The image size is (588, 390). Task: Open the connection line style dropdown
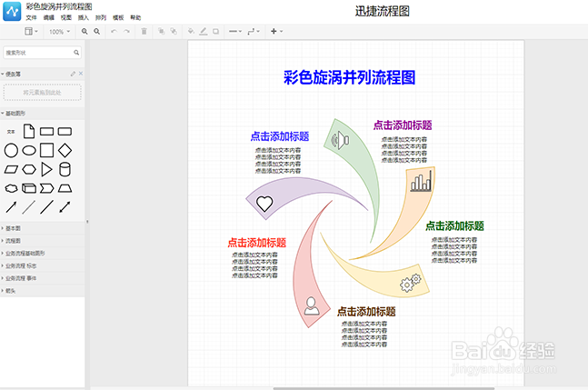235,32
